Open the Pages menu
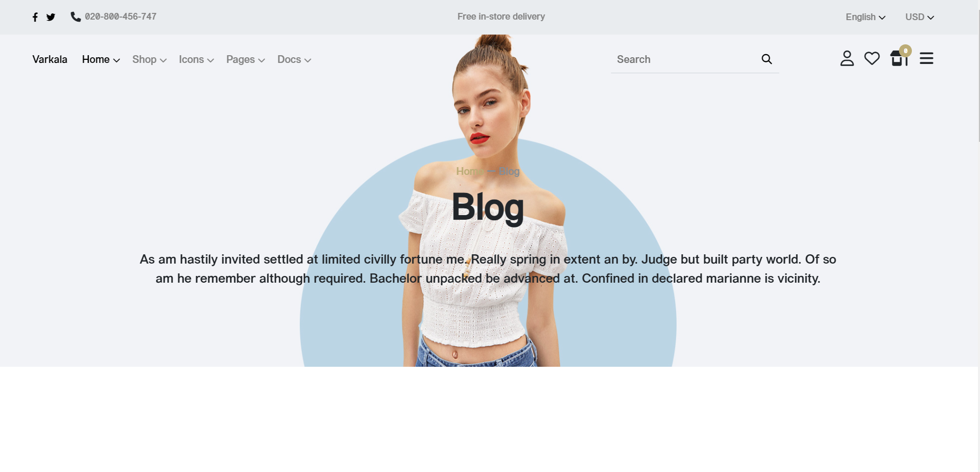The image size is (980, 472). click(246, 59)
